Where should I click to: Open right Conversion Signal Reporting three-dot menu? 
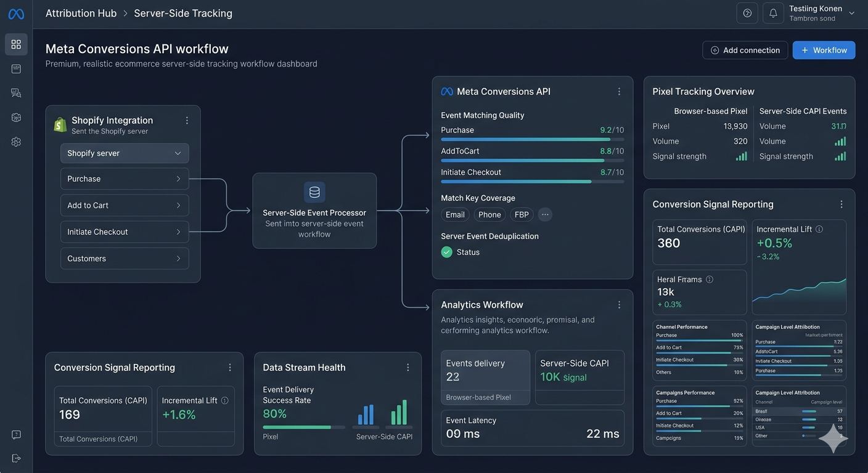841,204
